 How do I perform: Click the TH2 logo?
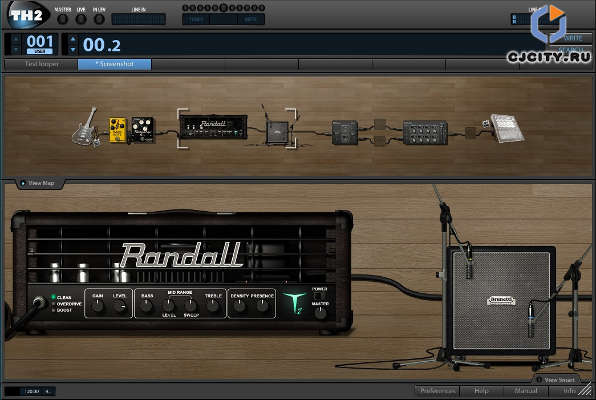click(x=27, y=15)
